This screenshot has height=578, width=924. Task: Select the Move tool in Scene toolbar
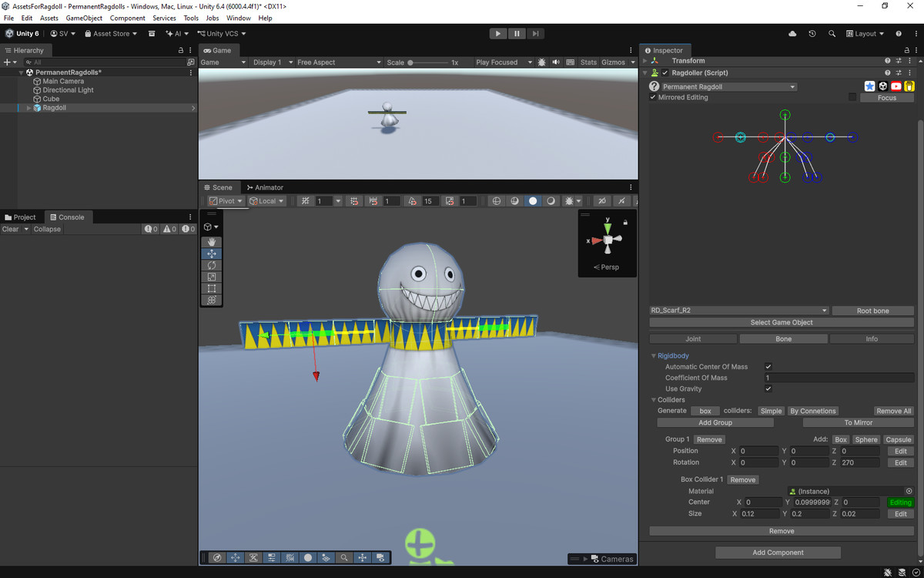[x=212, y=254]
